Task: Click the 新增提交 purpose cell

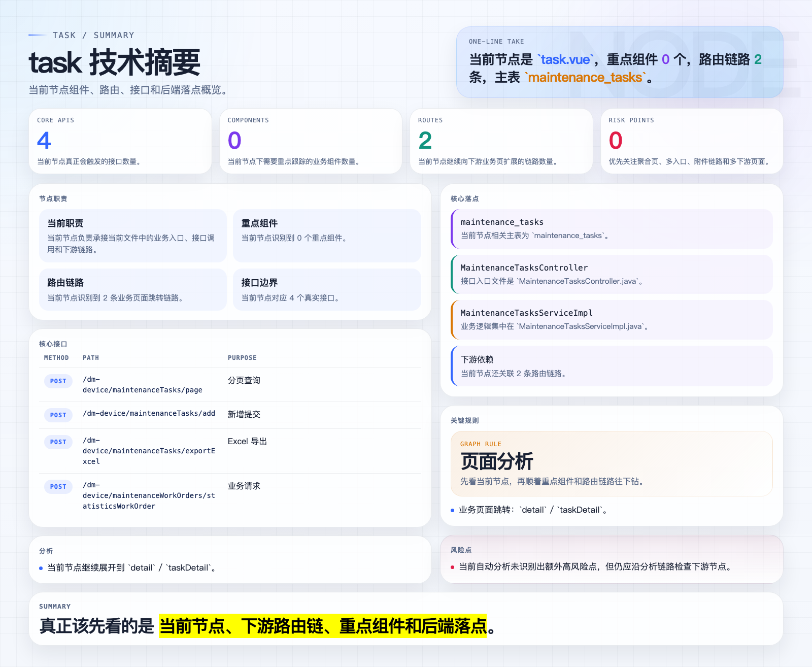Action: coord(244,414)
